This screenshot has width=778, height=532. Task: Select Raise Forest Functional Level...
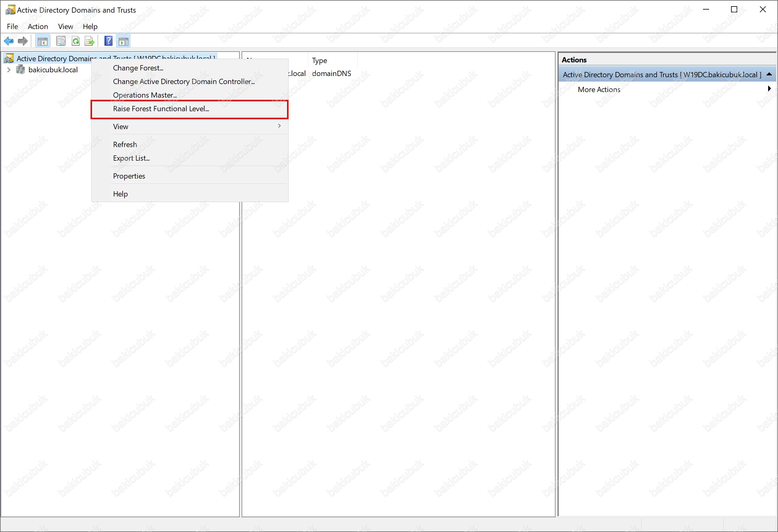coord(190,109)
